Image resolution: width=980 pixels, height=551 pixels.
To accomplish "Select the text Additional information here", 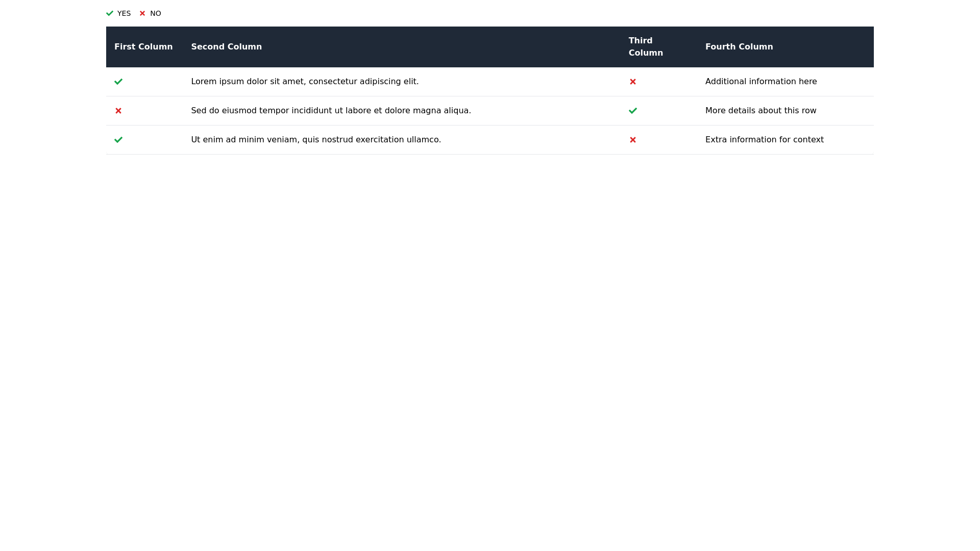I will (761, 82).
